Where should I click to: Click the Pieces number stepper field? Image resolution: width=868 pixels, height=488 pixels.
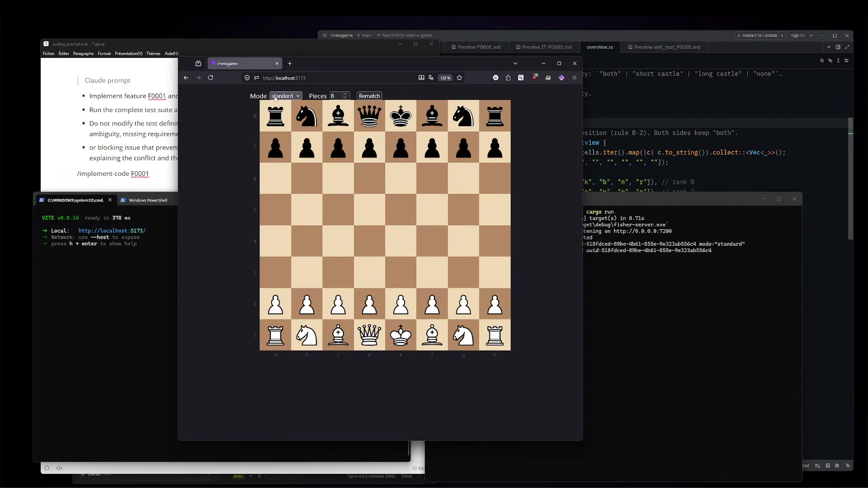[340, 96]
